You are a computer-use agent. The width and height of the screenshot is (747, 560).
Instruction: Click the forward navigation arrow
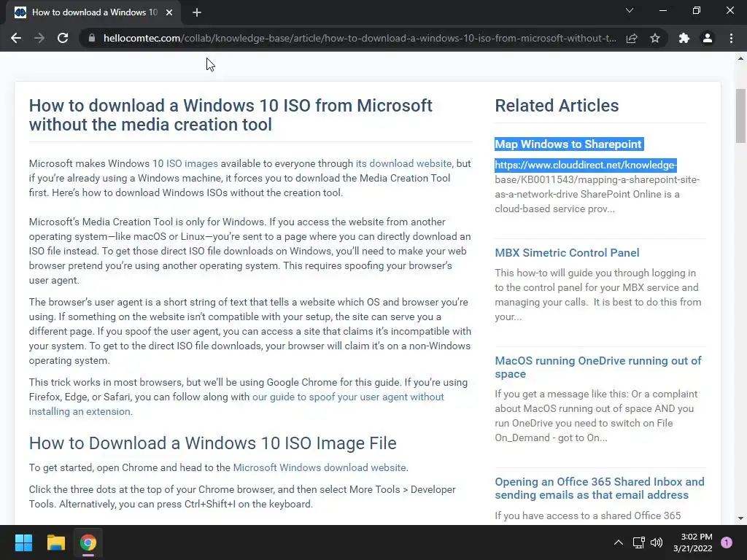coord(39,38)
